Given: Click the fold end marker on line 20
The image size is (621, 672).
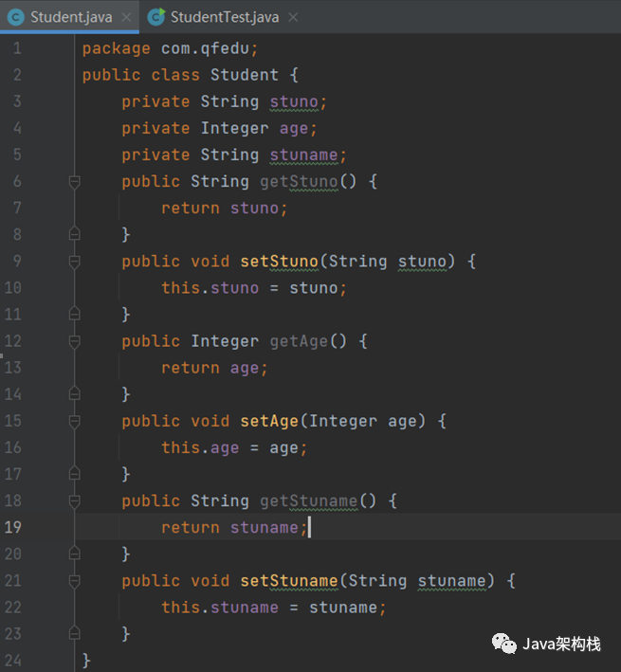Looking at the screenshot, I should coord(74,554).
